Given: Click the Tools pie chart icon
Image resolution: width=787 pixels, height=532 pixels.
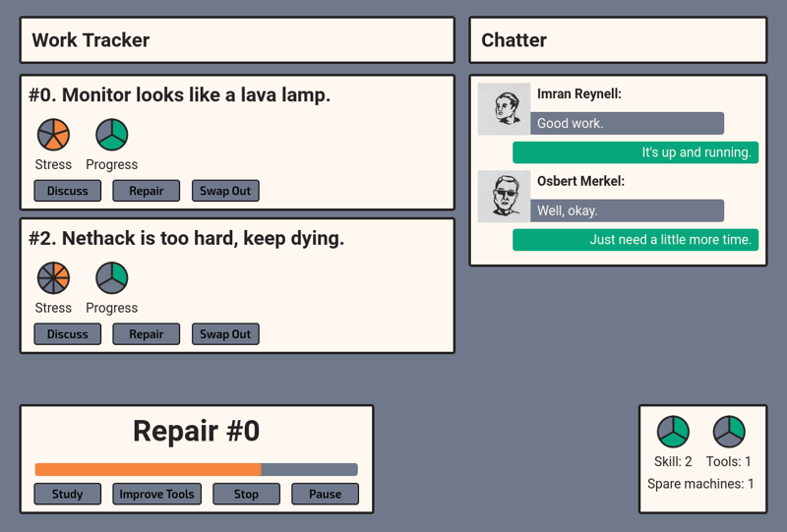Looking at the screenshot, I should pyautogui.click(x=729, y=432).
